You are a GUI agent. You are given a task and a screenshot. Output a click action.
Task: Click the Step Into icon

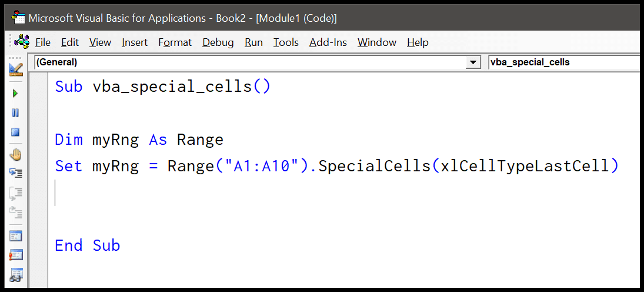click(15, 173)
